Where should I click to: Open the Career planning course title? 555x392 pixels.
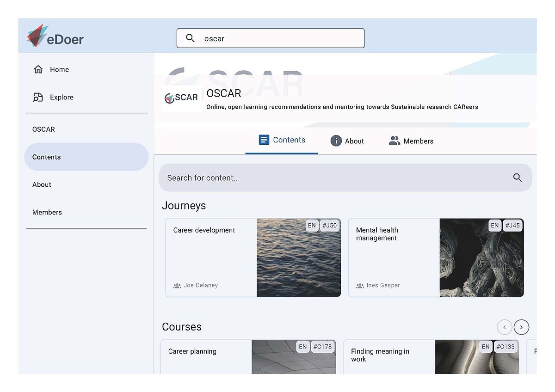(x=192, y=351)
